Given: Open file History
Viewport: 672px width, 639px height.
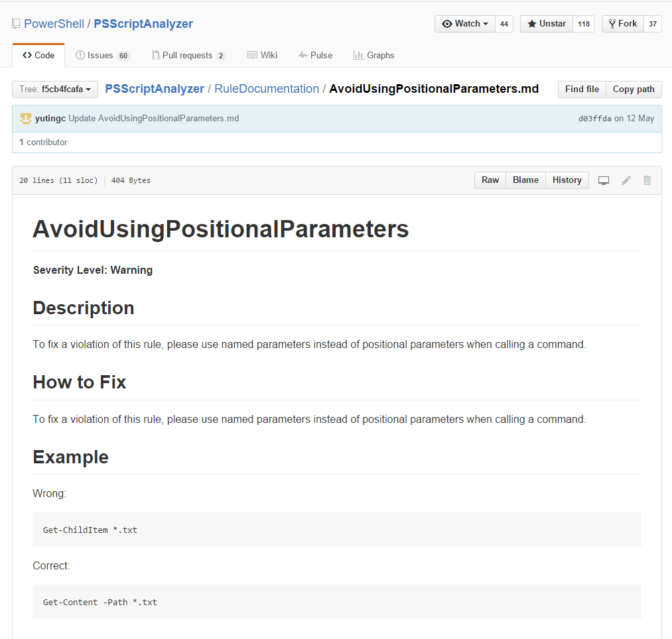Looking at the screenshot, I should pos(567,180).
